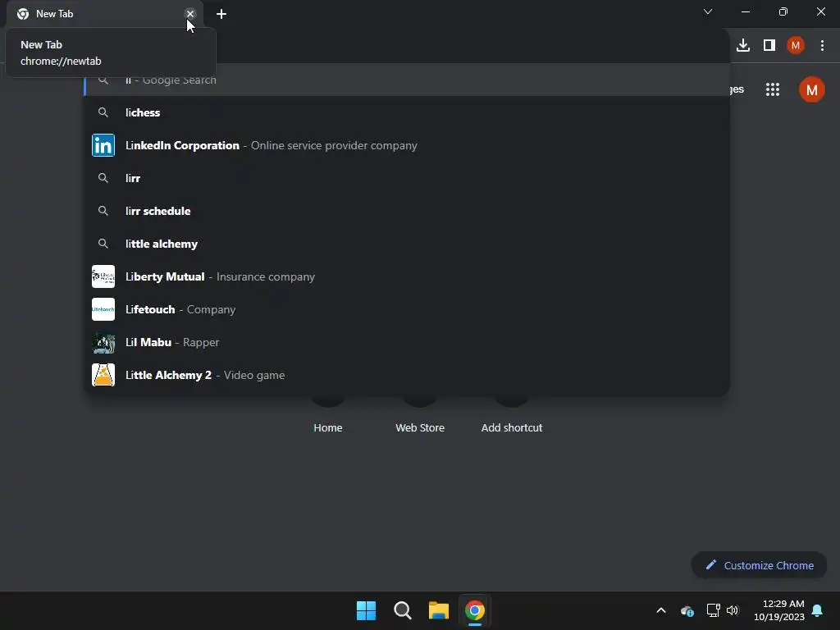Select the New Tab tab
Viewport: 840px width, 630px height.
(102, 14)
